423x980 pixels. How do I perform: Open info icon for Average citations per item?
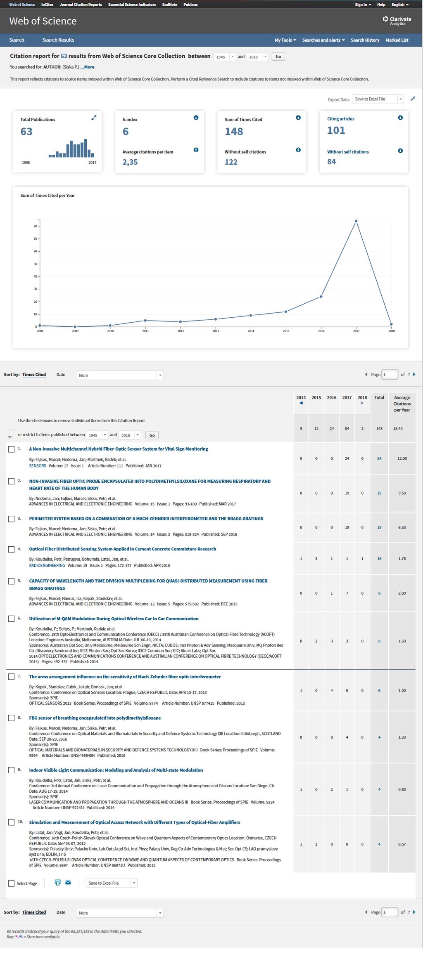(x=196, y=150)
